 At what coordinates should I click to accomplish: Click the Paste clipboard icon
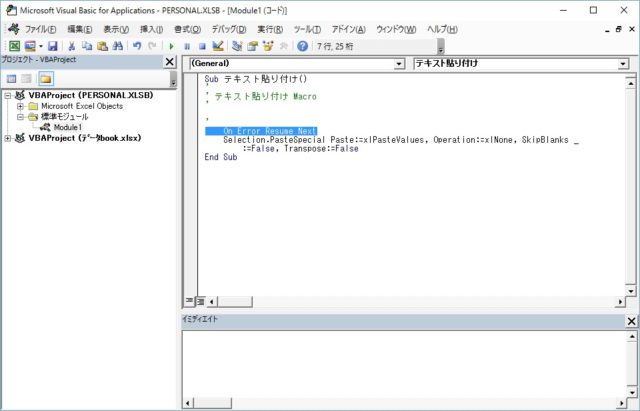[x=102, y=46]
